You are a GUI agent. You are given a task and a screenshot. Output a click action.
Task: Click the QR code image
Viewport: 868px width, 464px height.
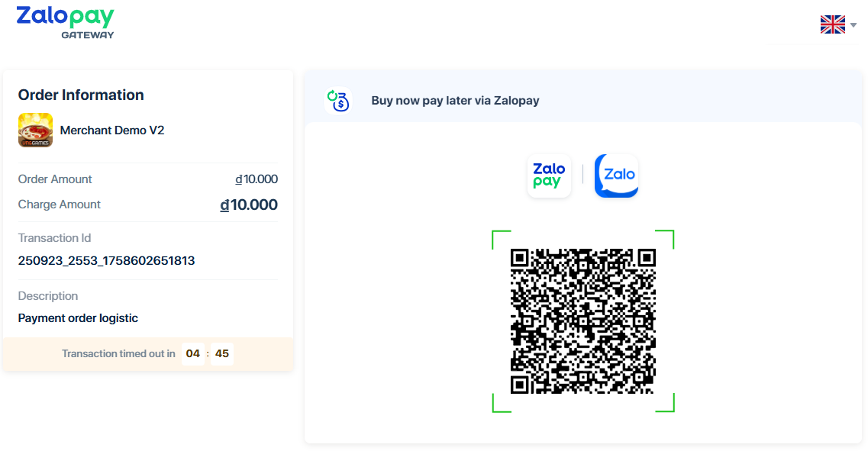click(582, 321)
